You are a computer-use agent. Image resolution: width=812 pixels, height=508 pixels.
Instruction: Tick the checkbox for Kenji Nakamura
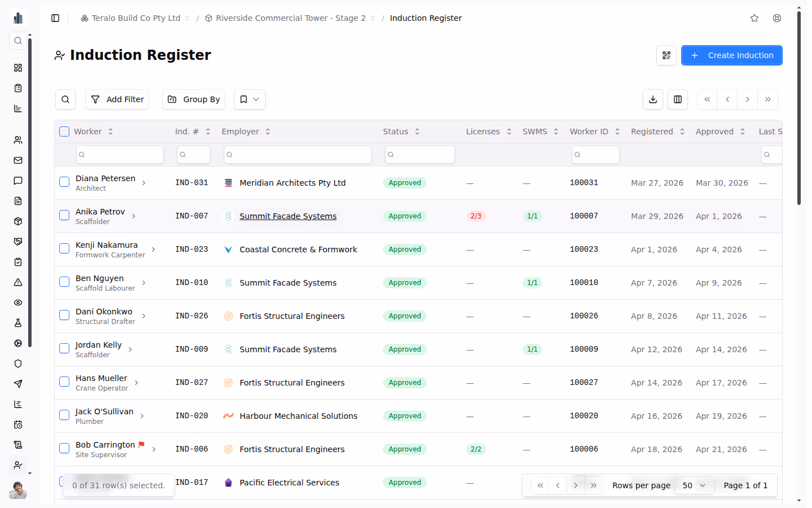pos(64,248)
